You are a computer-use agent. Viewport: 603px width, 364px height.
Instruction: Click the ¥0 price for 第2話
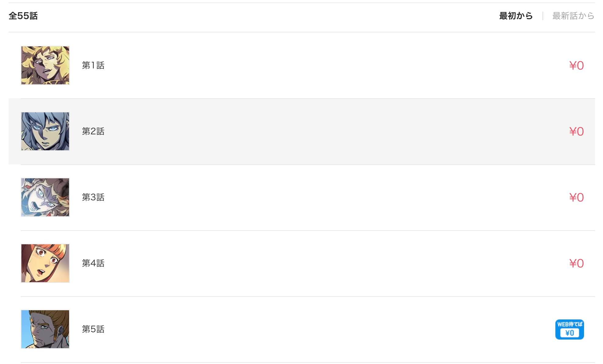tap(576, 131)
